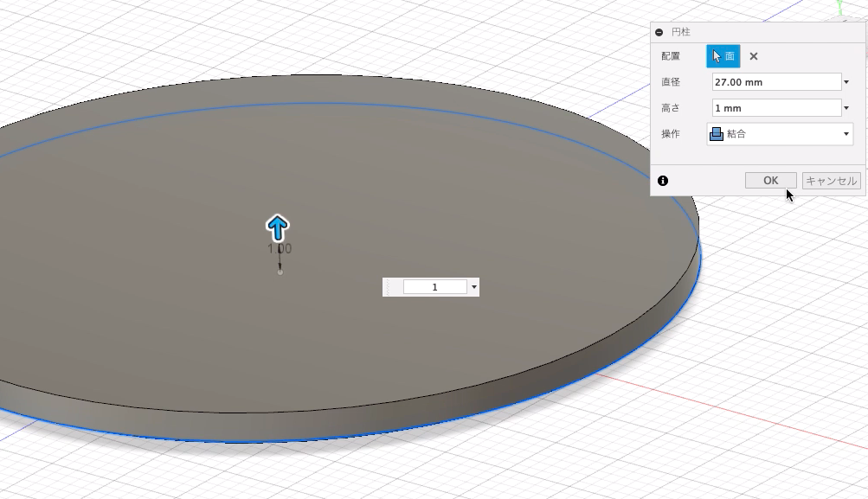Activate the 面 placement selection button

[x=723, y=56]
